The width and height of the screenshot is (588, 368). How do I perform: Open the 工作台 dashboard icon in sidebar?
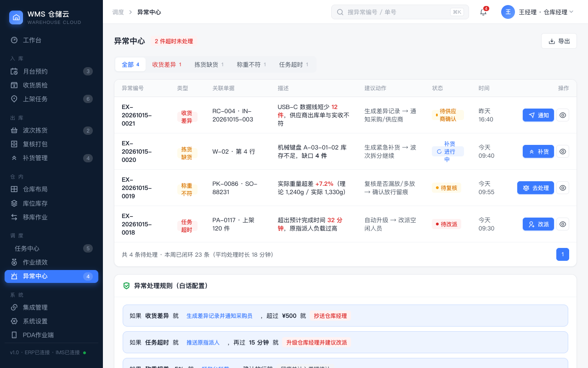(14, 40)
